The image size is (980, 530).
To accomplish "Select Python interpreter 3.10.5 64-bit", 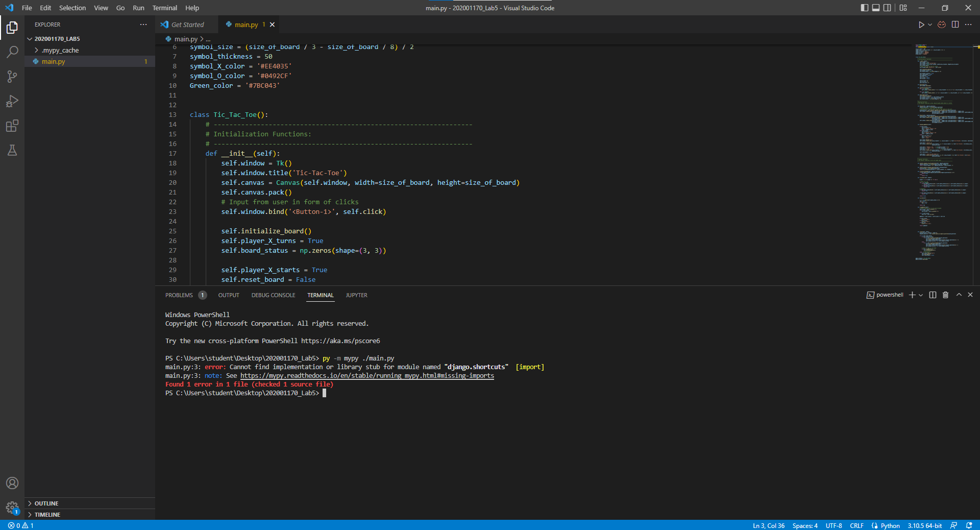I will 925,525.
